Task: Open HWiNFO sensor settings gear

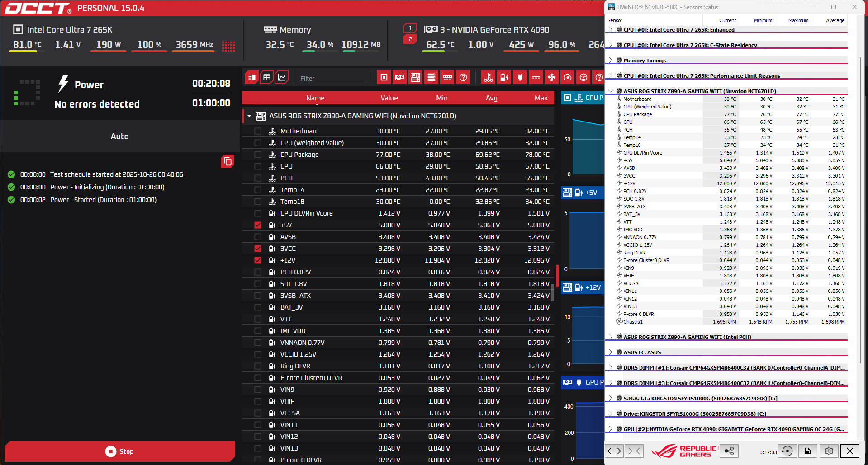Action: [x=829, y=451]
